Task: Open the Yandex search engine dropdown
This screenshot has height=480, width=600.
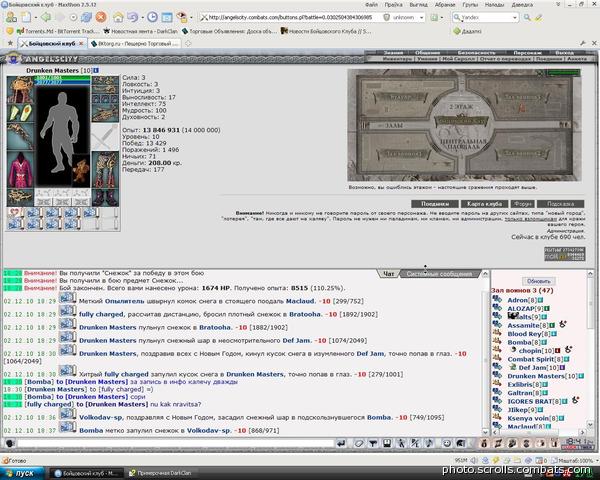Action: point(515,18)
